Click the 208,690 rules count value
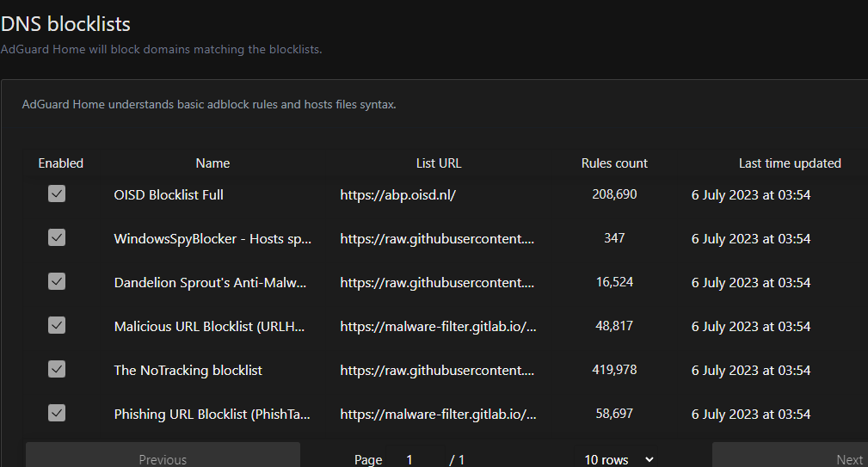 click(614, 194)
